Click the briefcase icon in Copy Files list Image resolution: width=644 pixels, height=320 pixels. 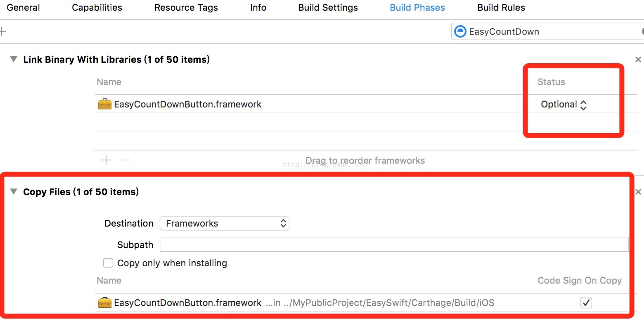coord(105,303)
